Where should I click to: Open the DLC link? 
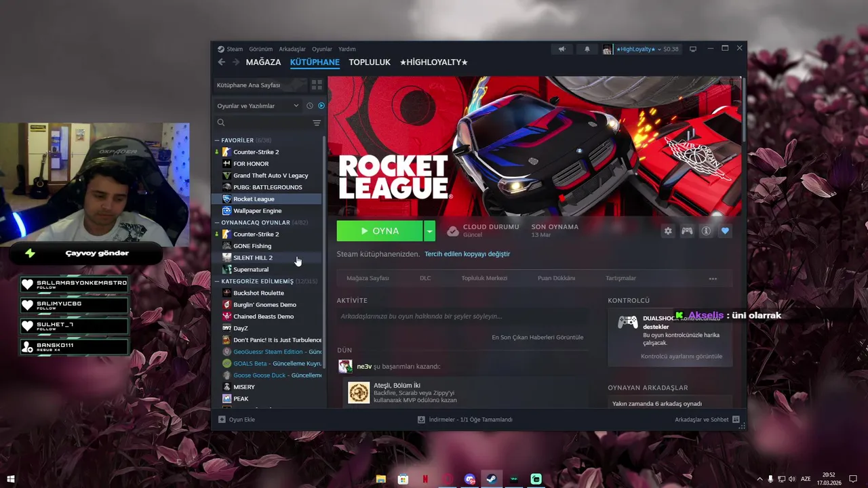425,279
